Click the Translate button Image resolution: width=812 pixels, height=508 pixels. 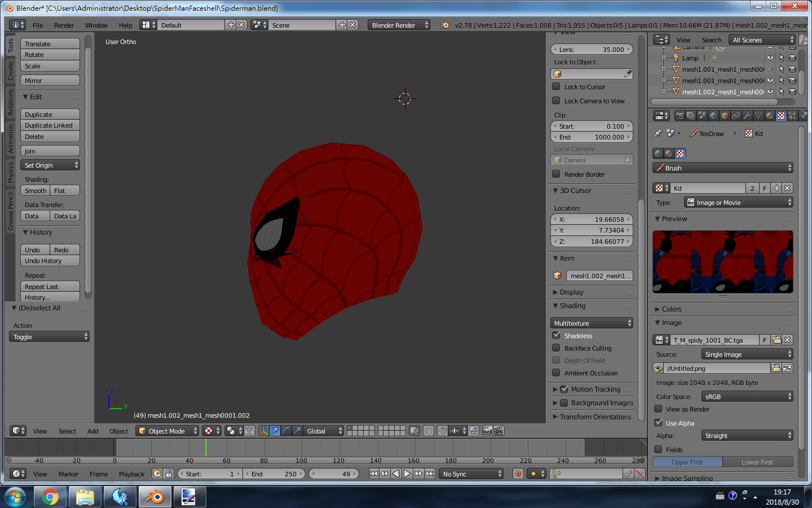pos(50,43)
